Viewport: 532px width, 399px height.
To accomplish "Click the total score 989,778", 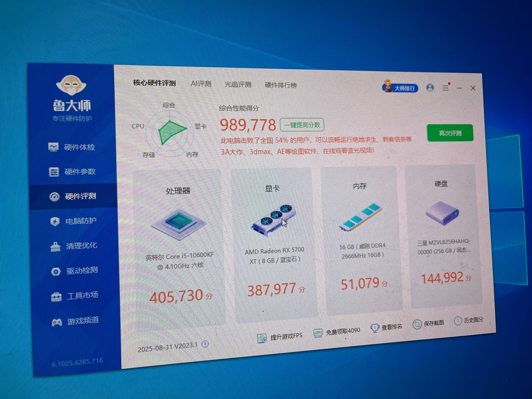I will (x=248, y=125).
